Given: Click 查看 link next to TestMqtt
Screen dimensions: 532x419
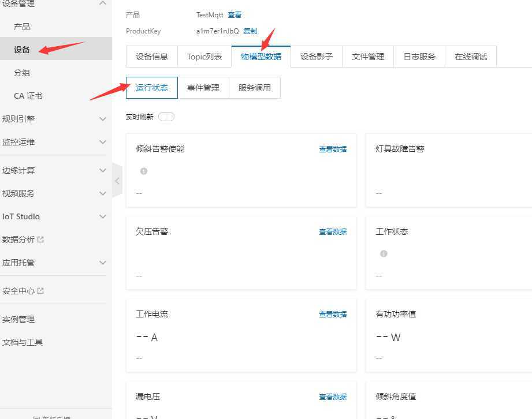Looking at the screenshot, I should [235, 15].
